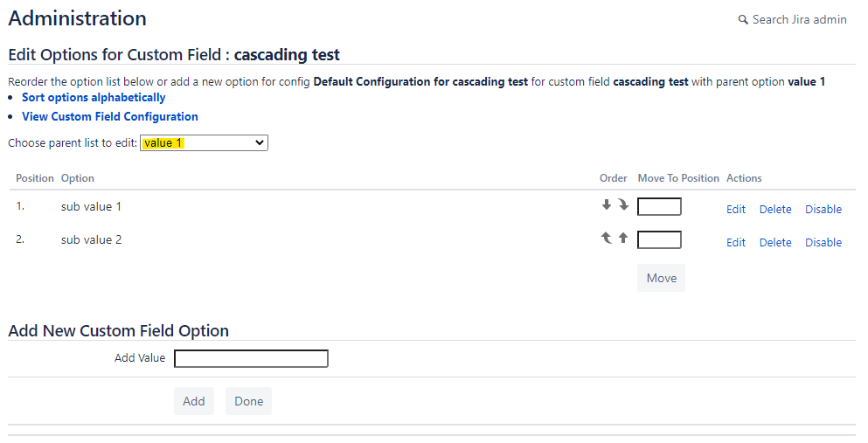Click into the Add Value text field
868x443 pixels.
(251, 358)
